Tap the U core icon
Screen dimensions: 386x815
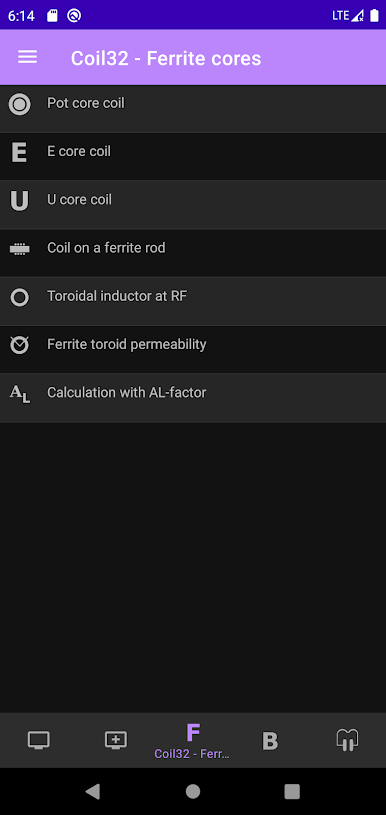click(x=20, y=201)
